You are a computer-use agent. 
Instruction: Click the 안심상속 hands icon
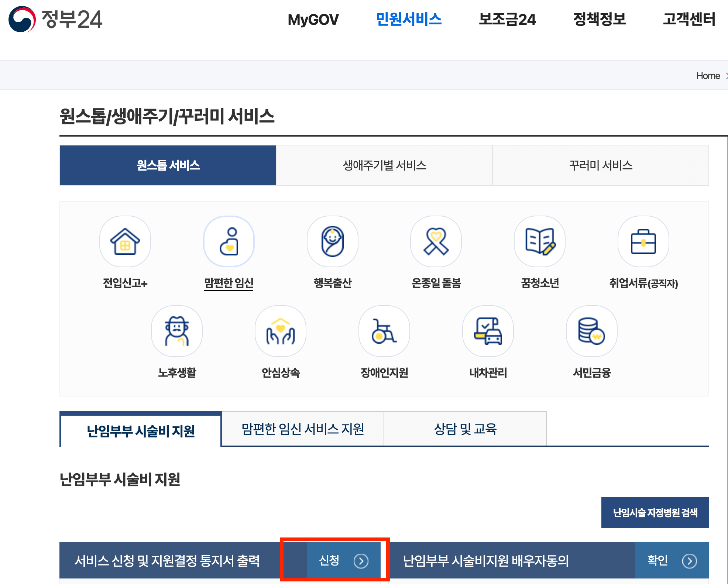pyautogui.click(x=281, y=331)
